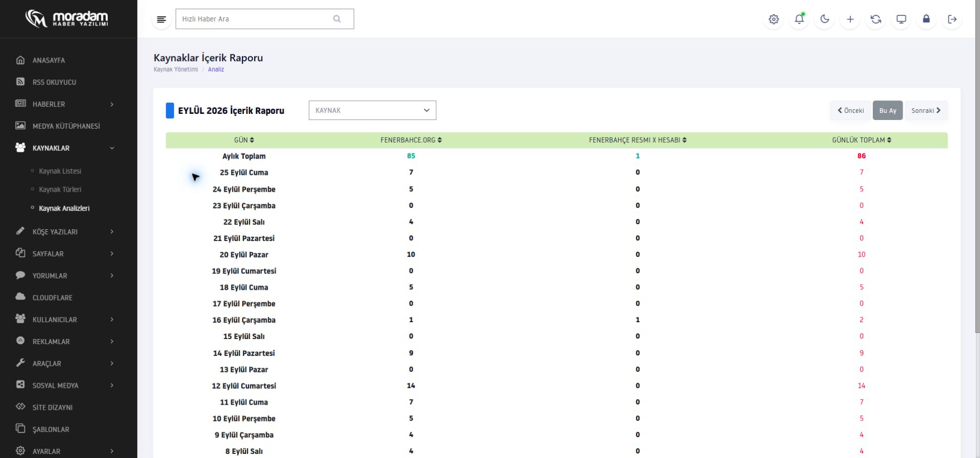This screenshot has height=458, width=980.
Task: Click the 'Aylık Toplam' row label
Action: click(x=244, y=156)
